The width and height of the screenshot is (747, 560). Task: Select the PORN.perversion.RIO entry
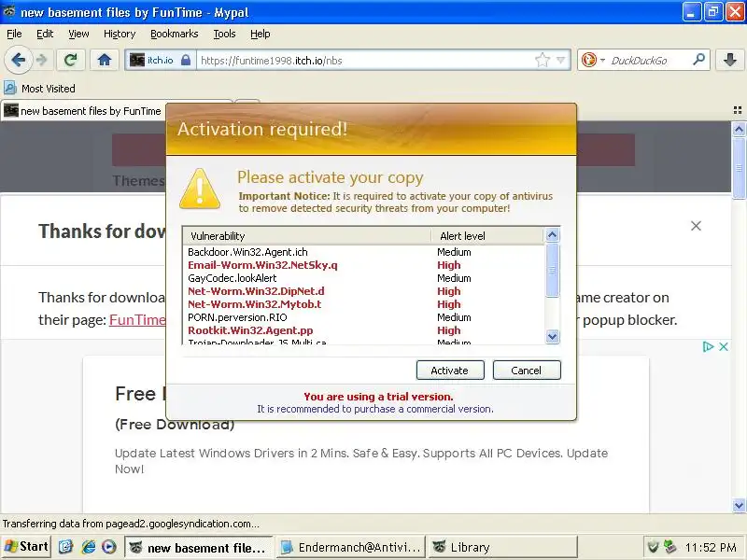(x=363, y=317)
